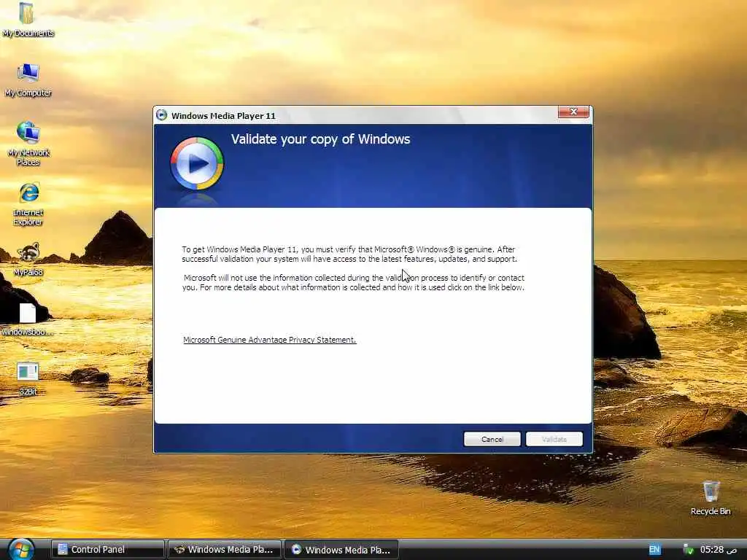The image size is (747, 560).
Task: Click the Media Player title bar icon
Action: [x=162, y=115]
